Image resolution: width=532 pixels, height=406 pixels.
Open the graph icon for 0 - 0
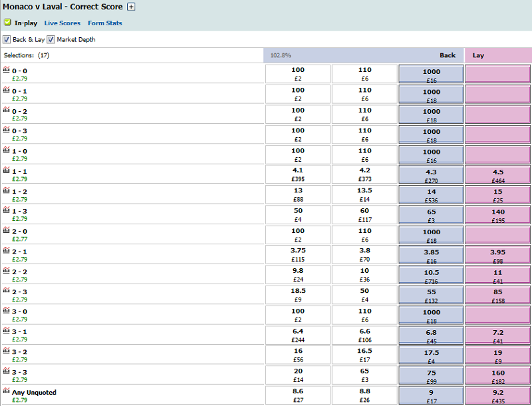pos(6,70)
